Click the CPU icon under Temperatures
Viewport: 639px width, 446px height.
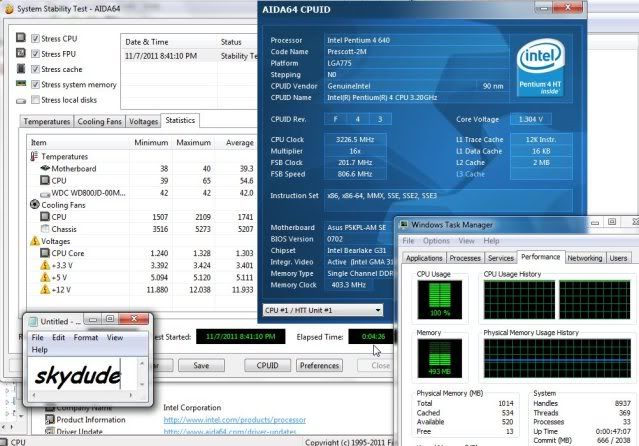coord(45,180)
